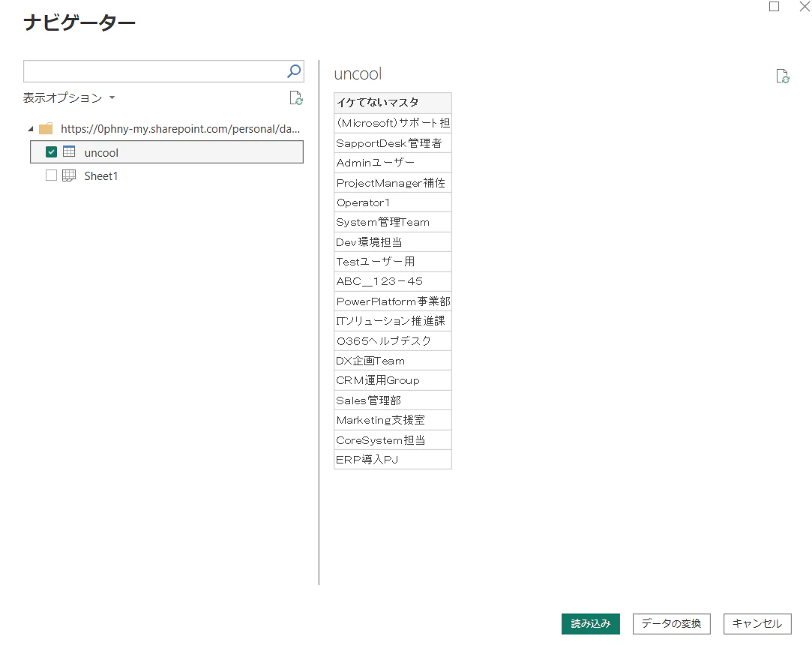Click the O365ヘルプデスク cell
Viewport: 812px width, 645px height.
393,341
